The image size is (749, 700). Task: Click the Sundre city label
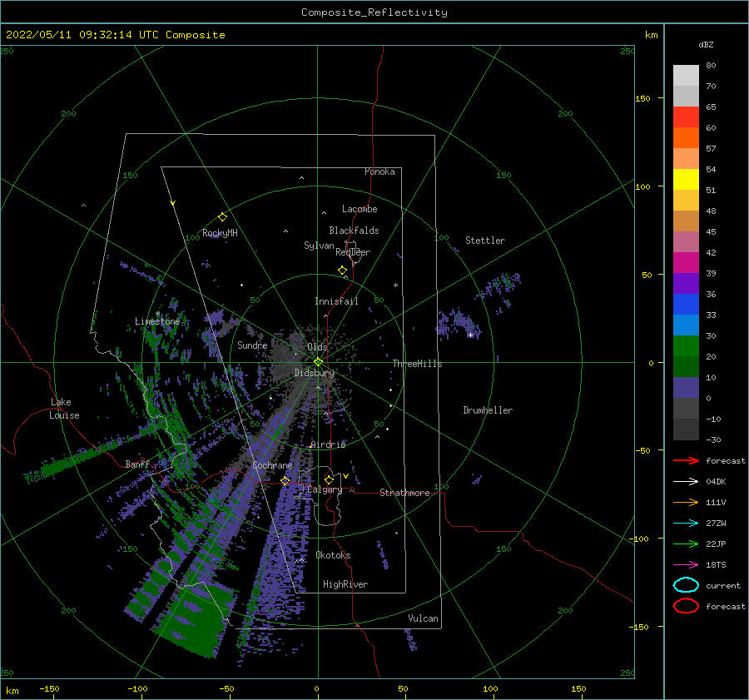[x=252, y=345]
